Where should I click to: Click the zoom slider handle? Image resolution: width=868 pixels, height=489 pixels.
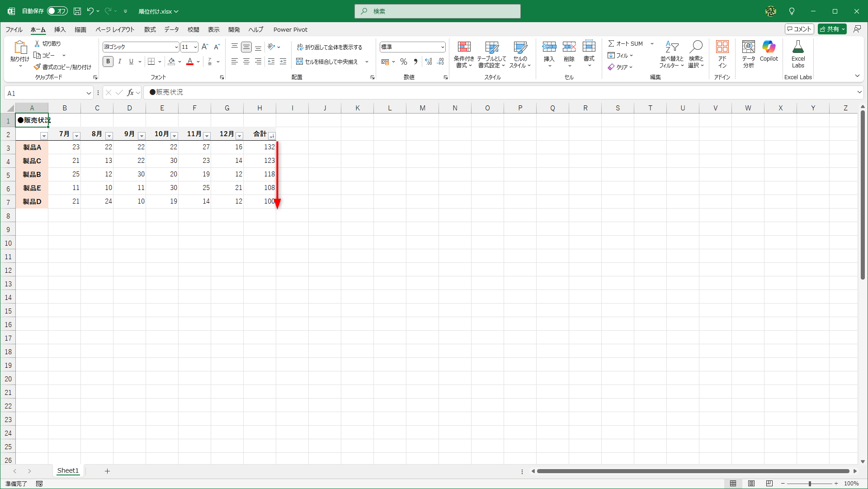click(x=810, y=484)
